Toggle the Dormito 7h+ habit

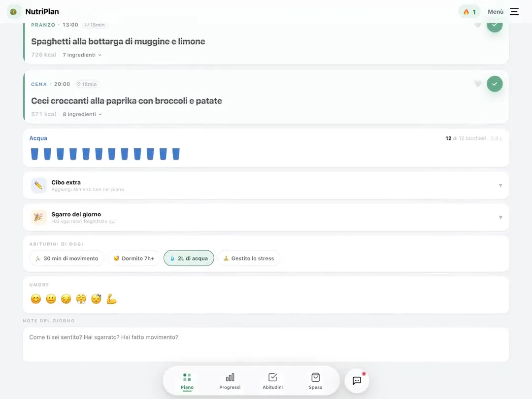(x=134, y=258)
